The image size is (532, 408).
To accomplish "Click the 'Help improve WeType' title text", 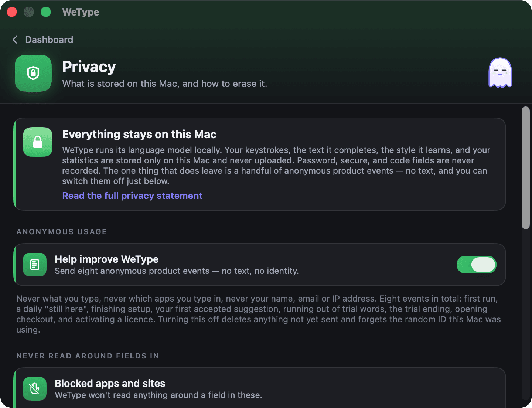I will [107, 259].
